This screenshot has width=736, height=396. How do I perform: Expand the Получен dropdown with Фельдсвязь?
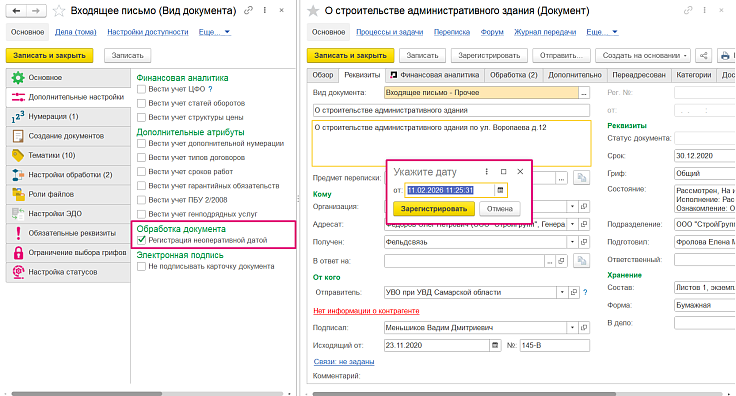click(572, 242)
